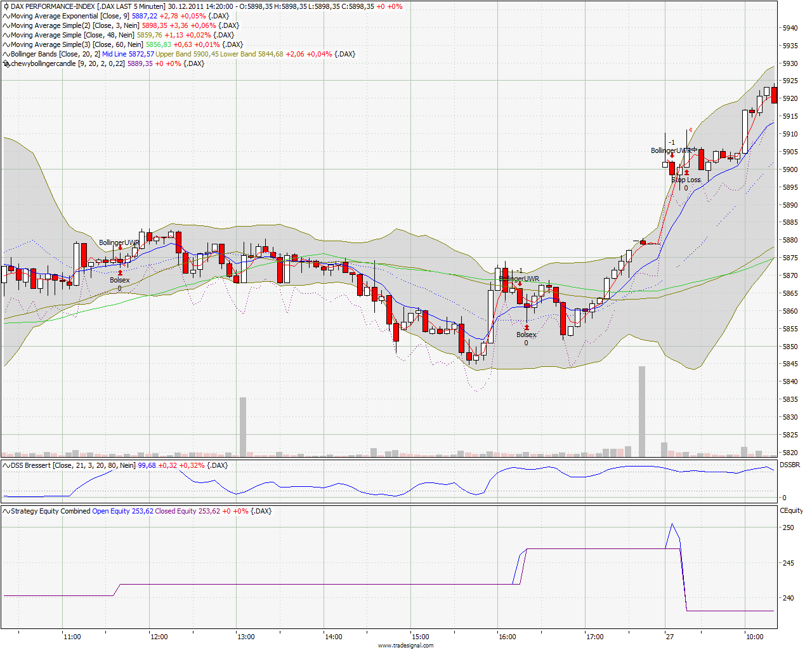Click the chewybollingercandle strategy icon
The height and width of the screenshot is (650, 812).
[6, 63]
